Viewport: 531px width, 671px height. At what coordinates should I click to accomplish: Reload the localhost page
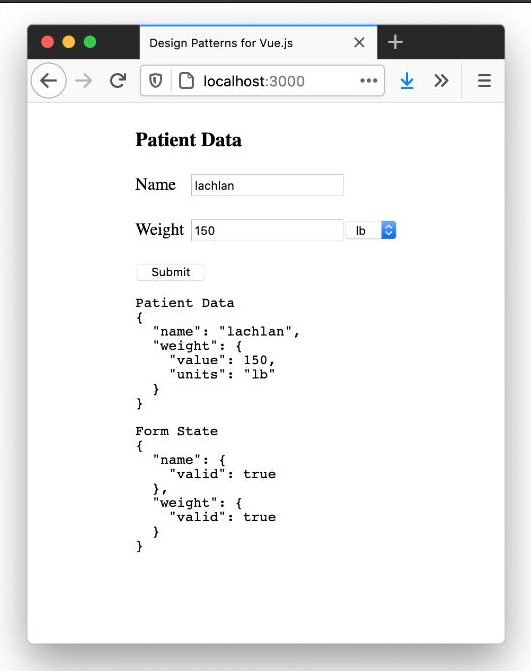click(118, 80)
